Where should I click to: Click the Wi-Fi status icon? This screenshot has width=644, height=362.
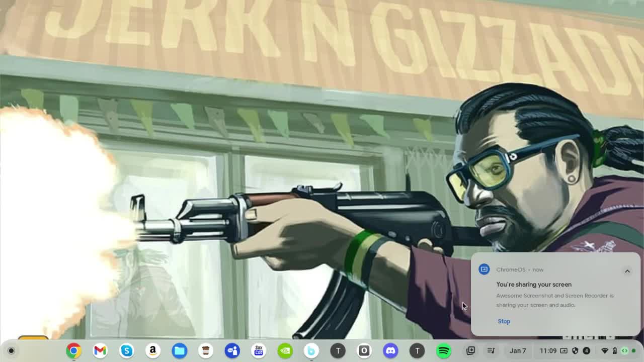[x=605, y=350]
